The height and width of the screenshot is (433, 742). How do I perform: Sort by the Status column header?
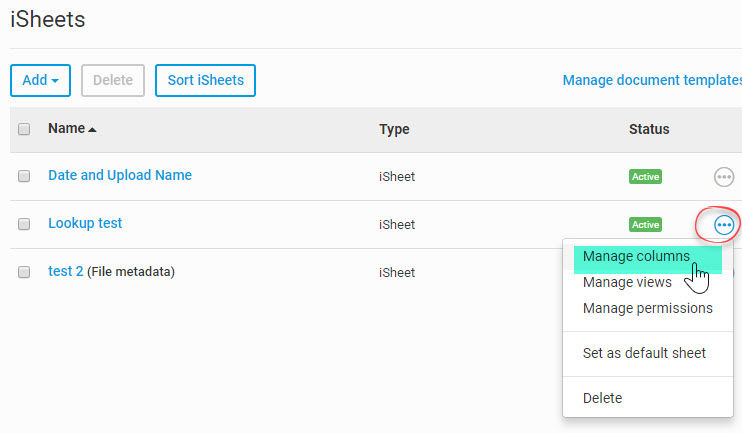pyautogui.click(x=649, y=129)
